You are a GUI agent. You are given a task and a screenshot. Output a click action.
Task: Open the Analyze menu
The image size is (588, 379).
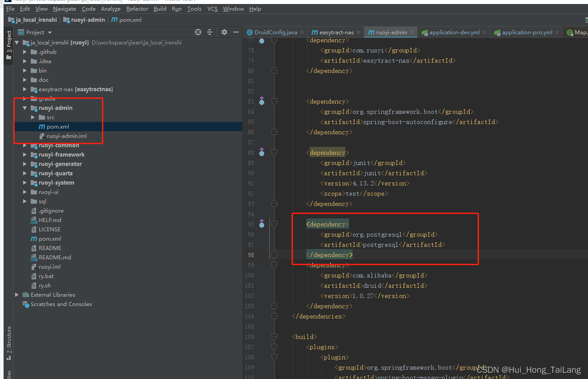111,8
